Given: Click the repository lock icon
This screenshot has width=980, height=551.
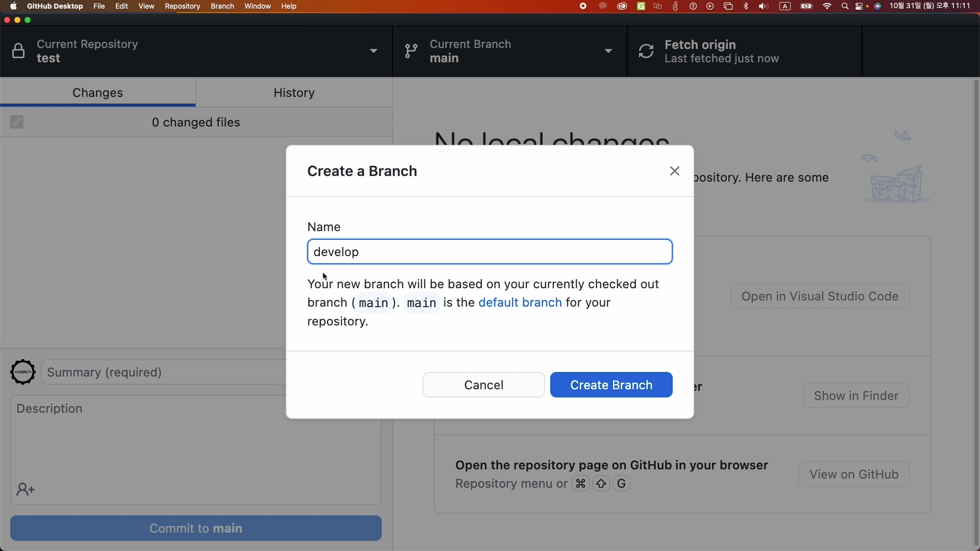Looking at the screenshot, I should (19, 52).
